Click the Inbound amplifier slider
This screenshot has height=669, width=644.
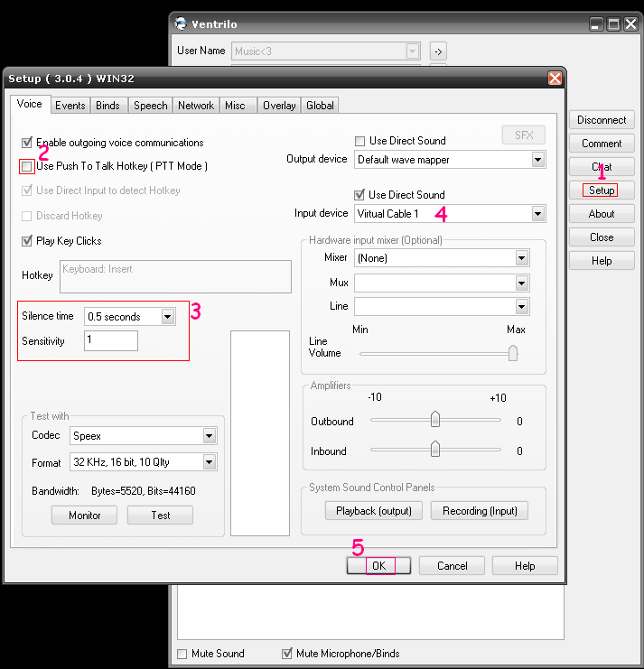(435, 449)
